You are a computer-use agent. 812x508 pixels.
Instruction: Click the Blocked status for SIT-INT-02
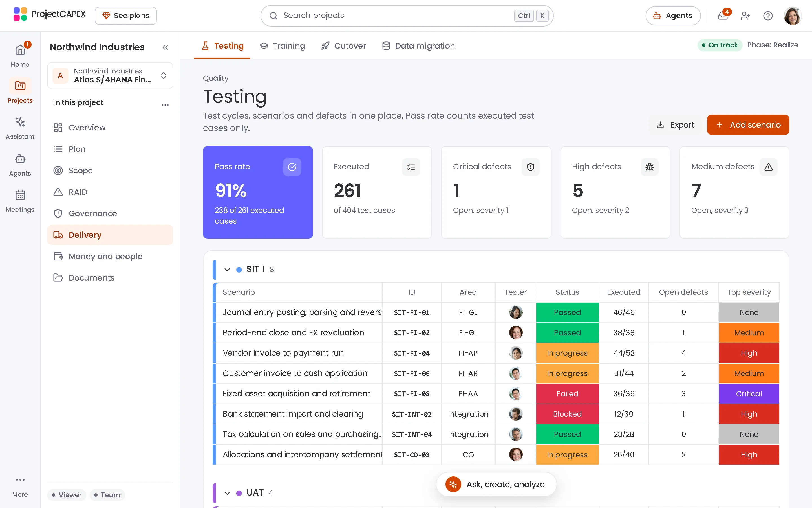coord(567,414)
